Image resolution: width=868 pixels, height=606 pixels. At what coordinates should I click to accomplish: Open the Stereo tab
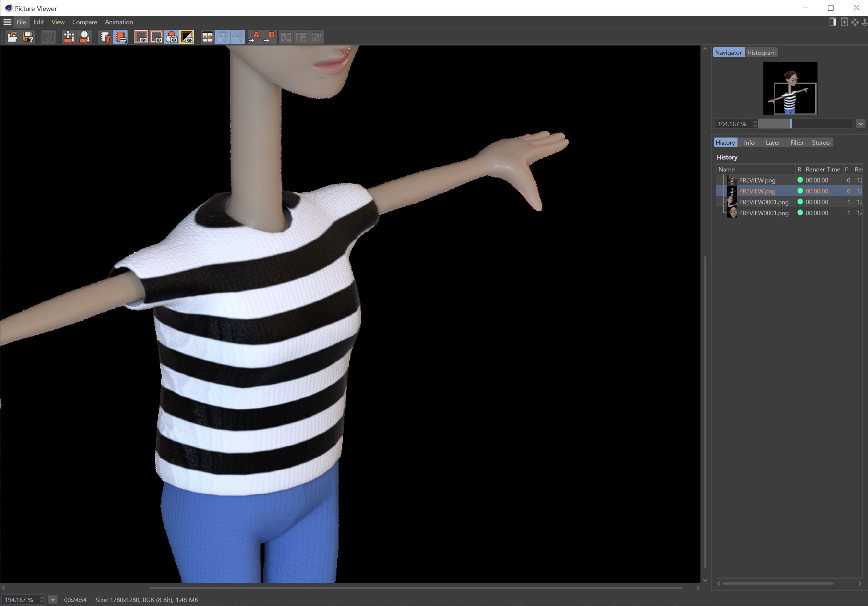coord(821,143)
